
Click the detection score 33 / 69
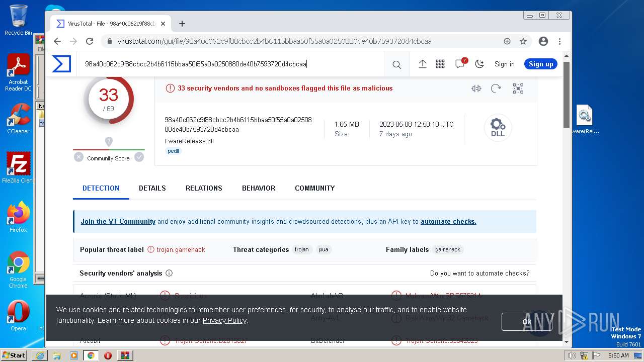(109, 99)
